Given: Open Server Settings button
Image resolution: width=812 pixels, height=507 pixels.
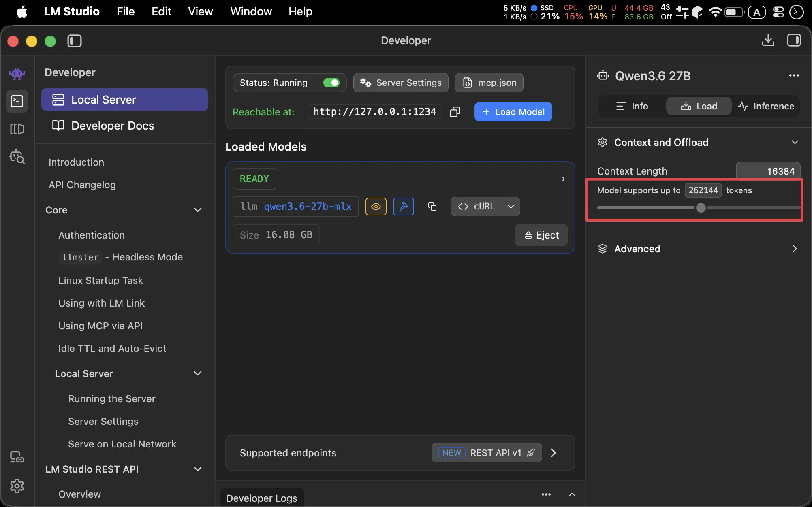Looking at the screenshot, I should pos(401,83).
